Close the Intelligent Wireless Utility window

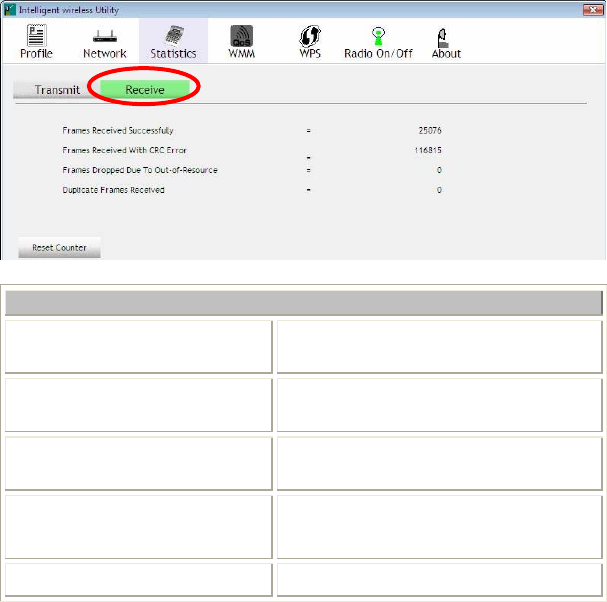click(x=593, y=10)
